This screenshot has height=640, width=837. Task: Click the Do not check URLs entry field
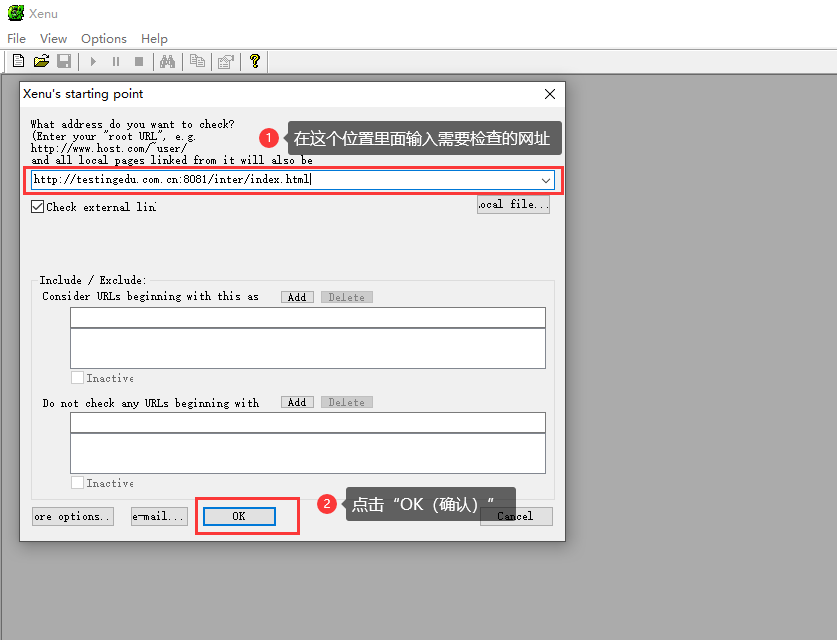tap(308, 422)
